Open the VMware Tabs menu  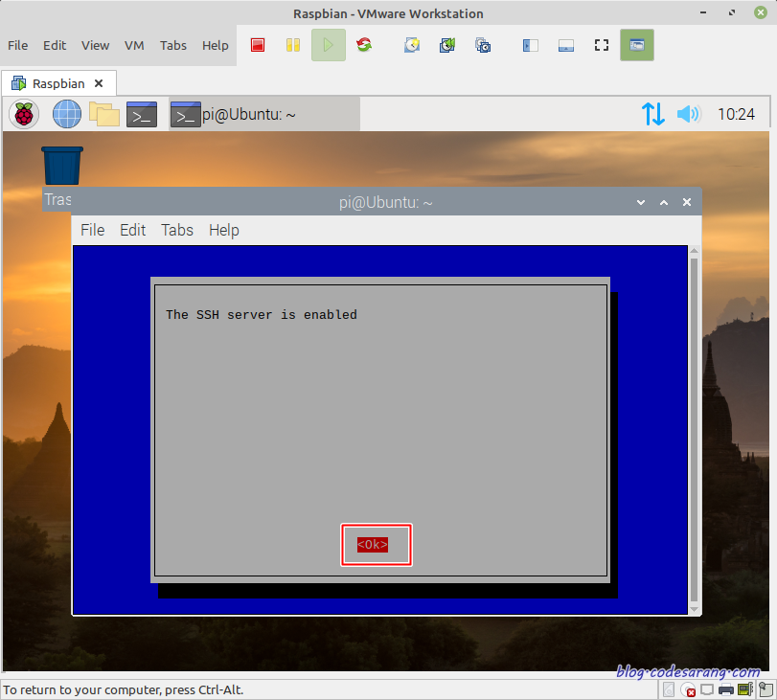point(173,46)
